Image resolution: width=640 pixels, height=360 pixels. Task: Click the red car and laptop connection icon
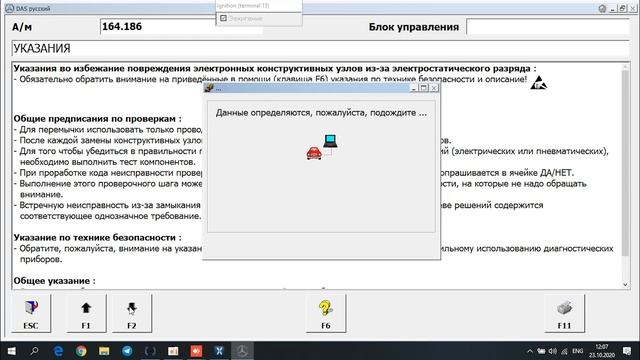tap(322, 147)
